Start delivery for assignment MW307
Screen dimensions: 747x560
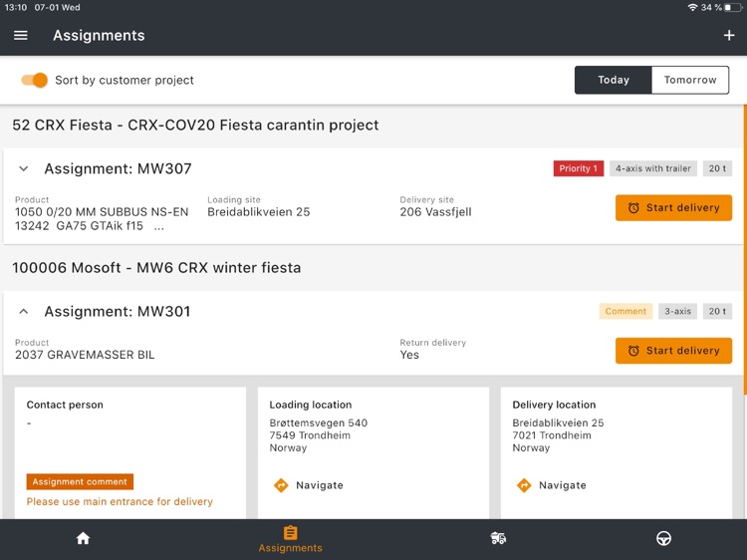673,208
